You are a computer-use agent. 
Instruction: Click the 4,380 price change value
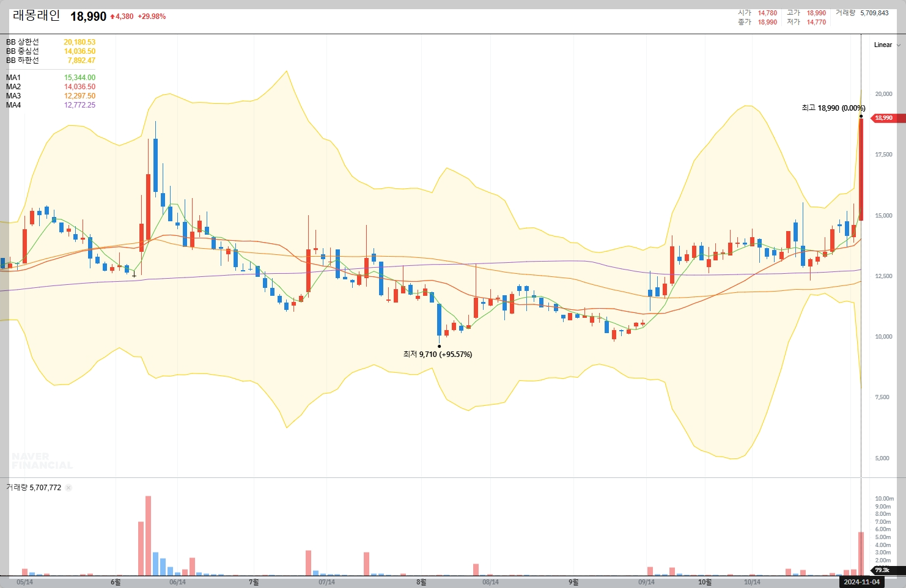124,17
